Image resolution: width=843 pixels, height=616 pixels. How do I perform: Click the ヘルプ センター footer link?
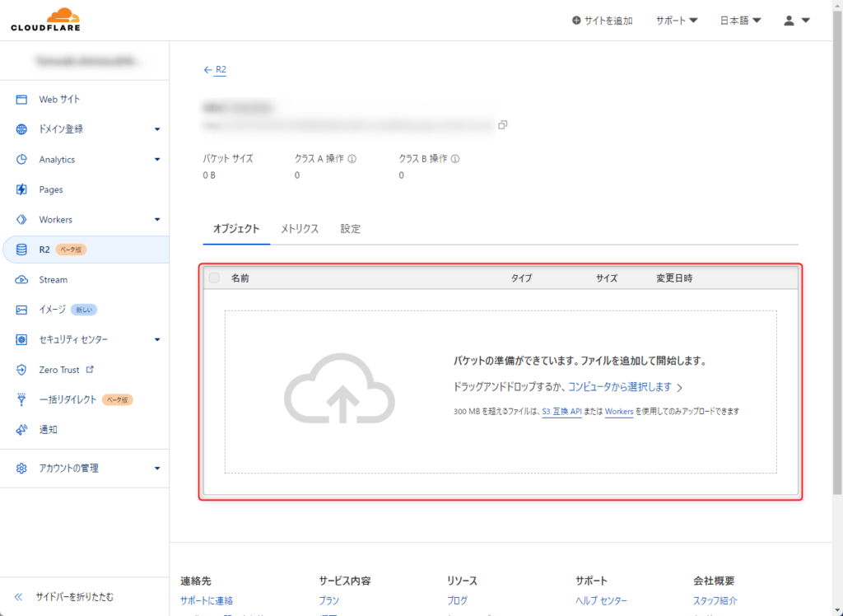coord(601,600)
